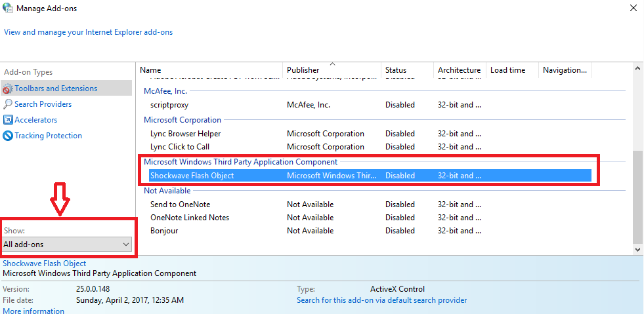Select the scriptproxy add-on row
This screenshot has height=314, width=644.
370,105
